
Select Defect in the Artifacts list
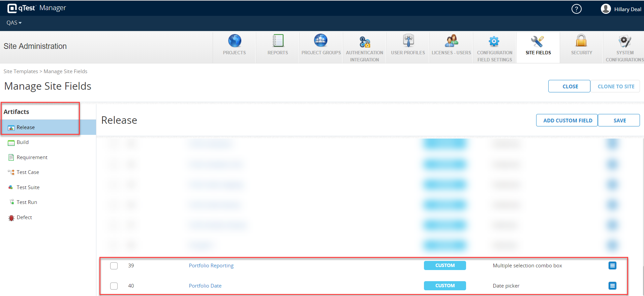[x=24, y=217]
